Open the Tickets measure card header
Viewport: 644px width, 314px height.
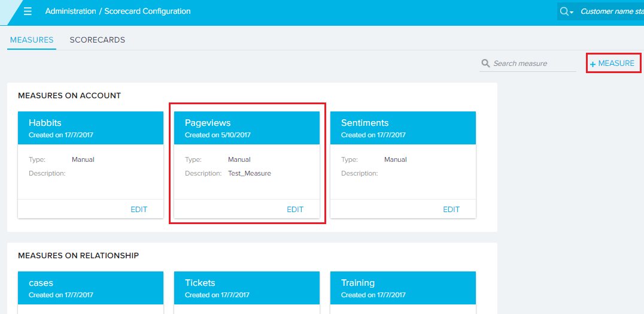[x=247, y=288]
